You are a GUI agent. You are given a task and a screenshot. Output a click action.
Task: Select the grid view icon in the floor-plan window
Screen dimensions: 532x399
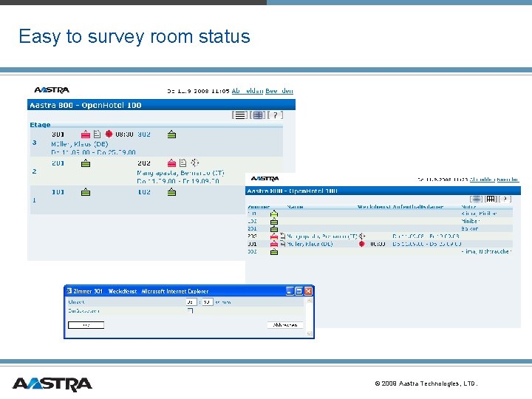click(x=258, y=115)
